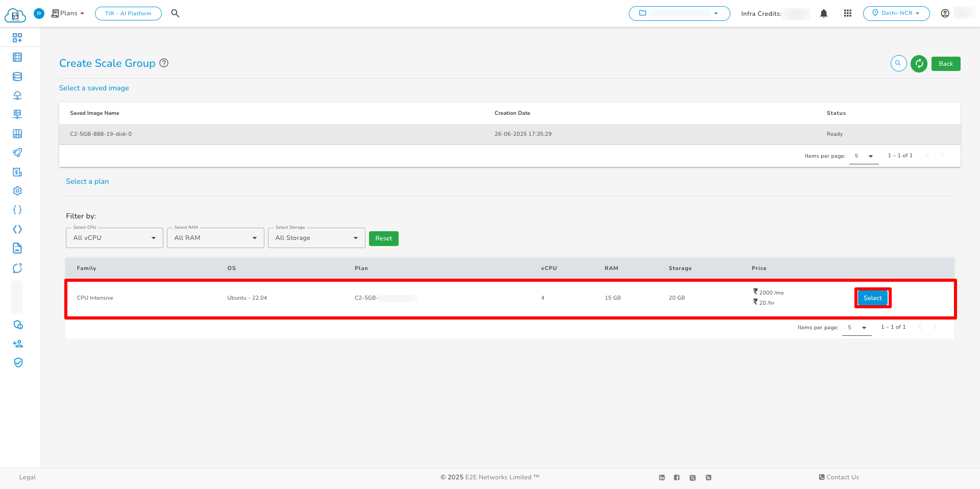Click the apps grid icon near Delhi-NCR
980x489 pixels.
pyautogui.click(x=848, y=13)
